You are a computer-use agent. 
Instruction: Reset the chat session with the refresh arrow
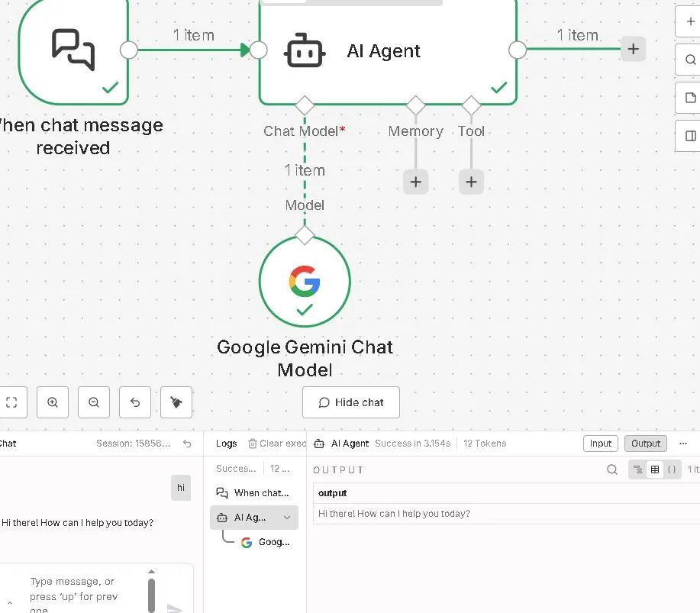tap(187, 444)
